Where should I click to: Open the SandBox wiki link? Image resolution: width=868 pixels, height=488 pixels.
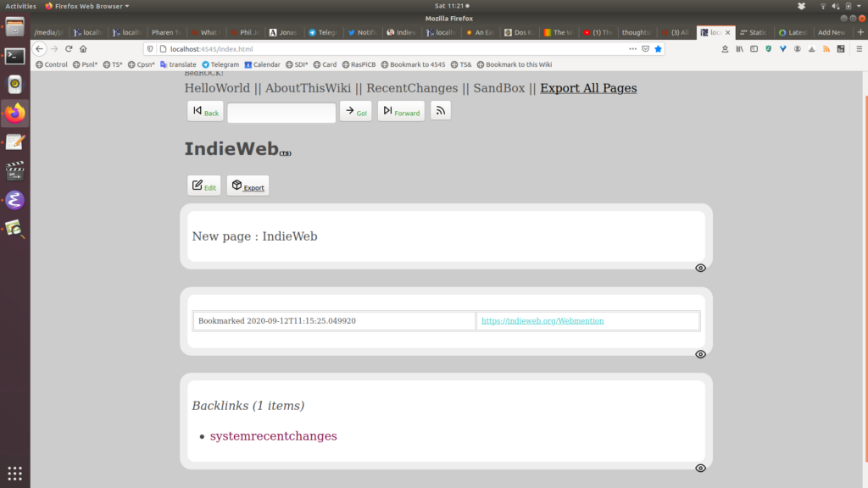click(499, 88)
